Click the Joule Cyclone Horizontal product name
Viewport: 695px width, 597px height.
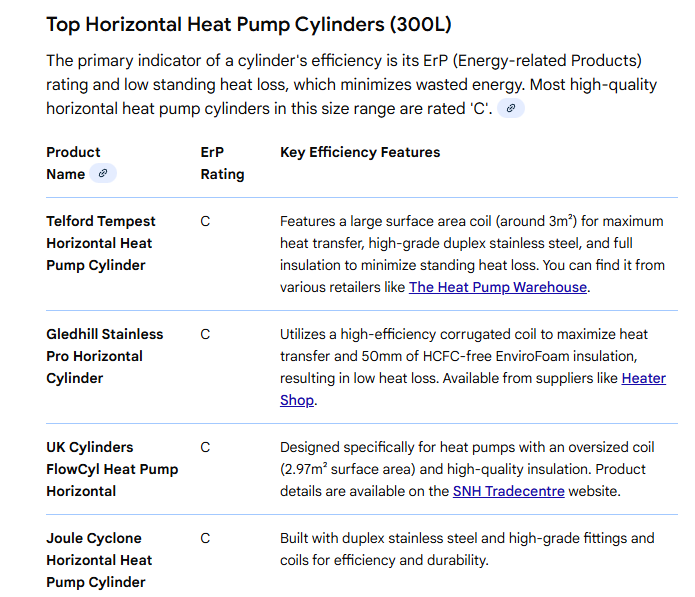point(99,560)
